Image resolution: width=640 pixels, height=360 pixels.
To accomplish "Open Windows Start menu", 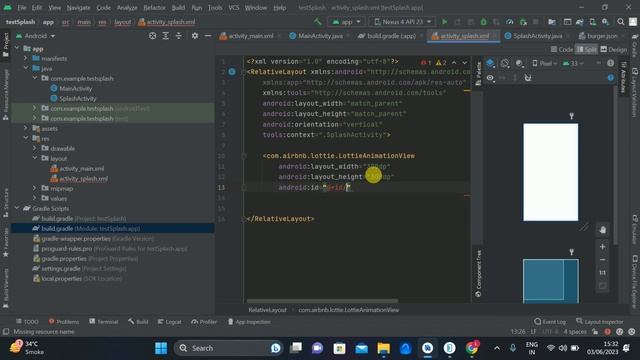I will [161, 348].
